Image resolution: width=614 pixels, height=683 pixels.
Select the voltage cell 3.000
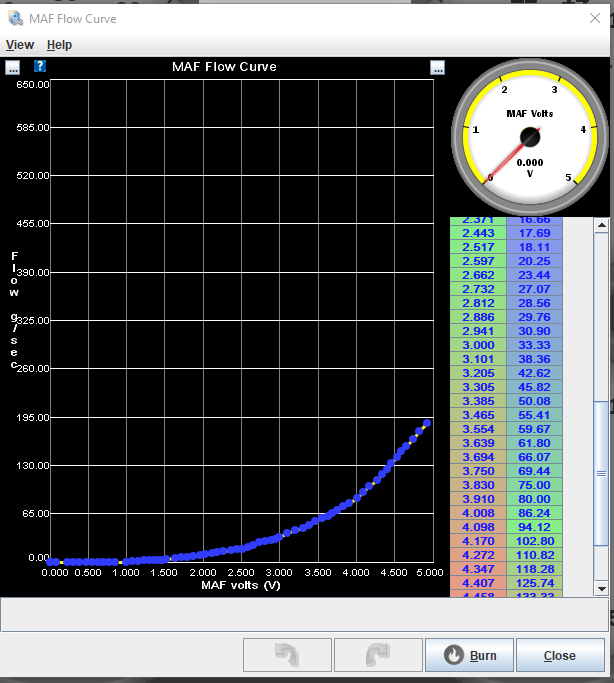click(x=478, y=345)
